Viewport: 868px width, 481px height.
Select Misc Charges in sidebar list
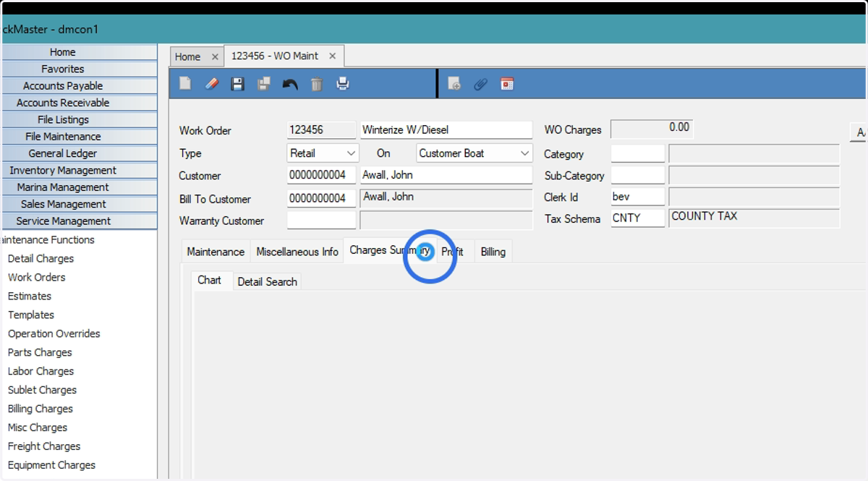point(38,427)
